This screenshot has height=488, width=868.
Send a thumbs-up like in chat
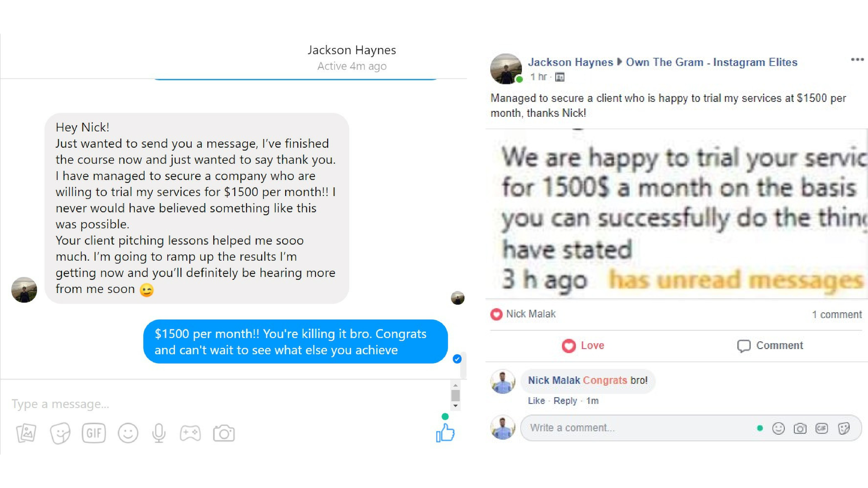point(445,433)
